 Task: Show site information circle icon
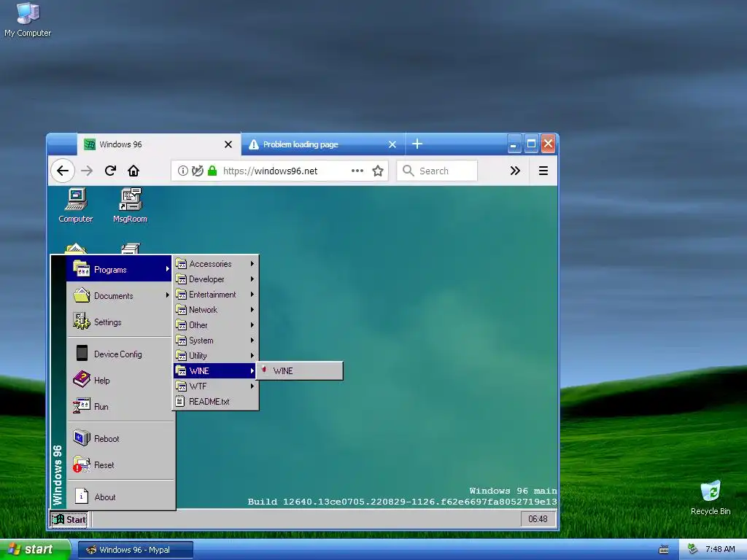click(182, 171)
